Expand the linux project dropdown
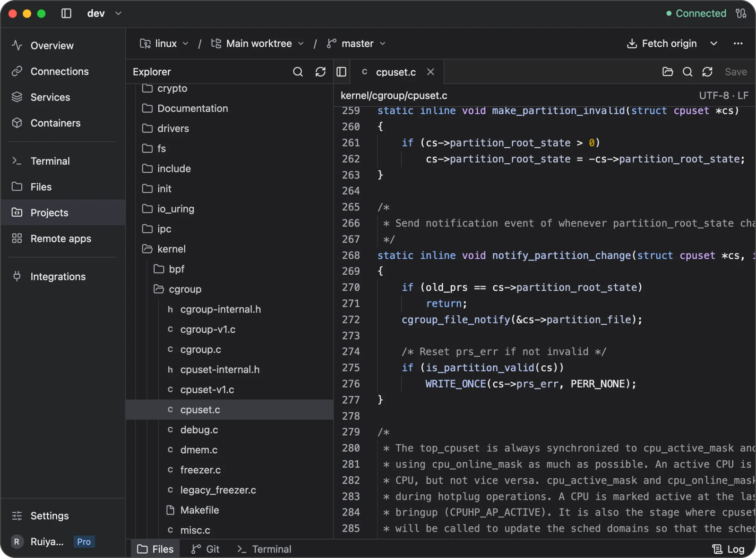Image resolution: width=756 pixels, height=558 pixels. (x=164, y=43)
